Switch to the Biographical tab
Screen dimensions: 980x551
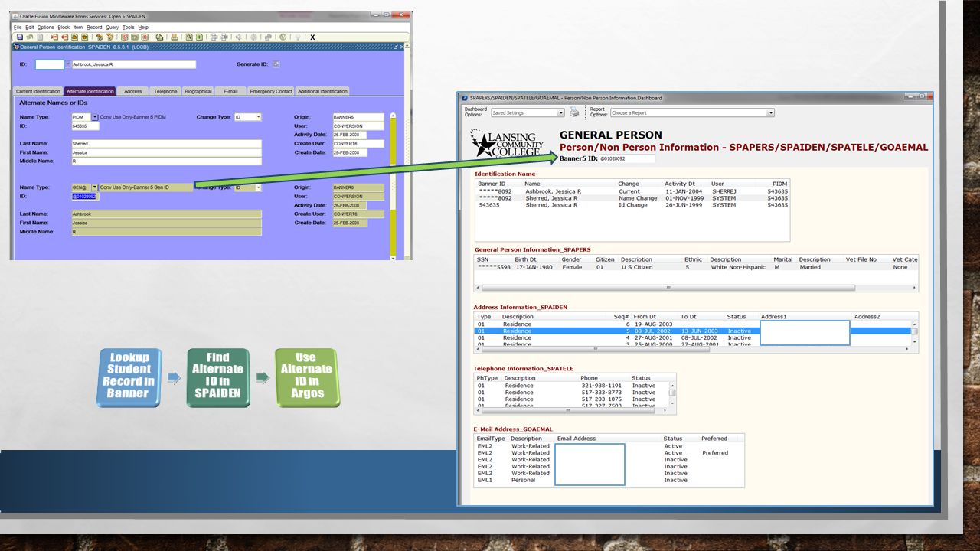click(x=198, y=91)
